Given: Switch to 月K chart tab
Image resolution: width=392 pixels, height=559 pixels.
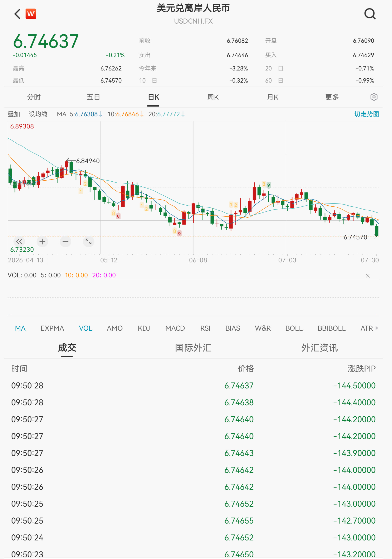Looking at the screenshot, I should [273, 97].
